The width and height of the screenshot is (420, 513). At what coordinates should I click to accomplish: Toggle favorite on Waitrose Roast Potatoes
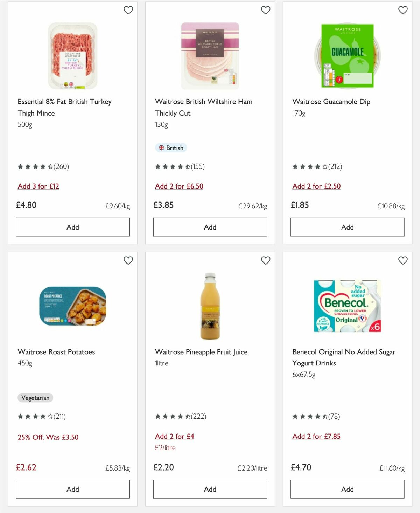(128, 261)
